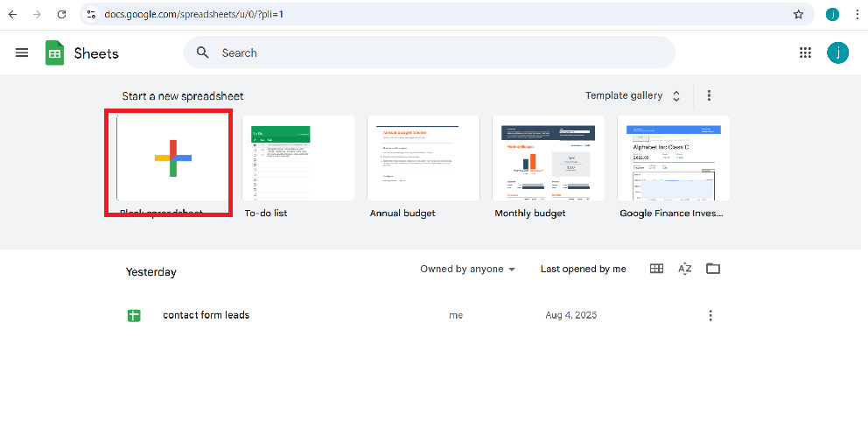Open template section more options menu
Screen dimensions: 868x428
pos(709,95)
